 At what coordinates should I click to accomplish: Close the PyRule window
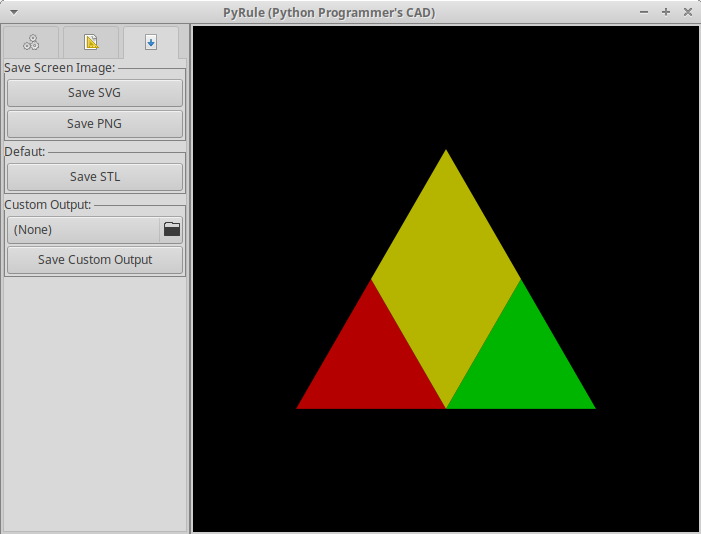pyautogui.click(x=688, y=13)
